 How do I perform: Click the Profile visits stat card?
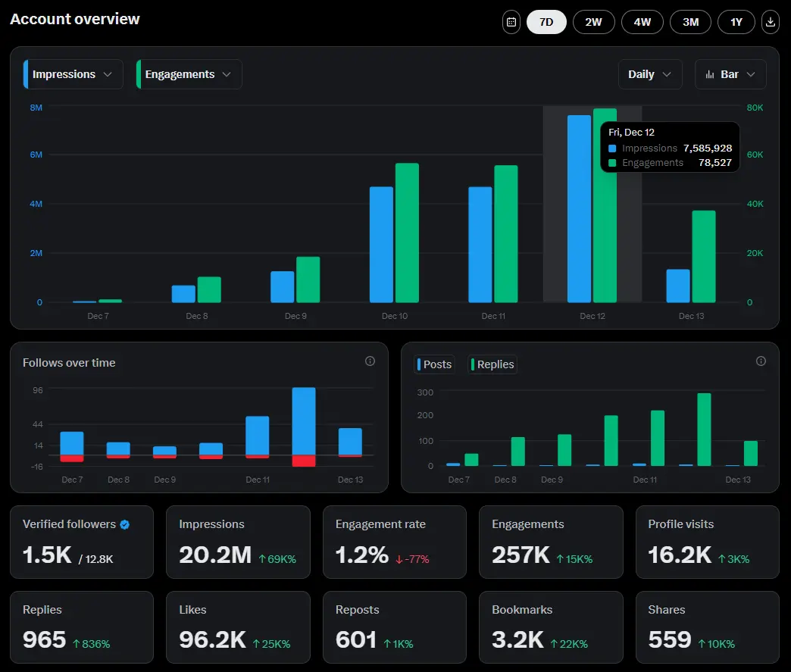[x=707, y=541]
